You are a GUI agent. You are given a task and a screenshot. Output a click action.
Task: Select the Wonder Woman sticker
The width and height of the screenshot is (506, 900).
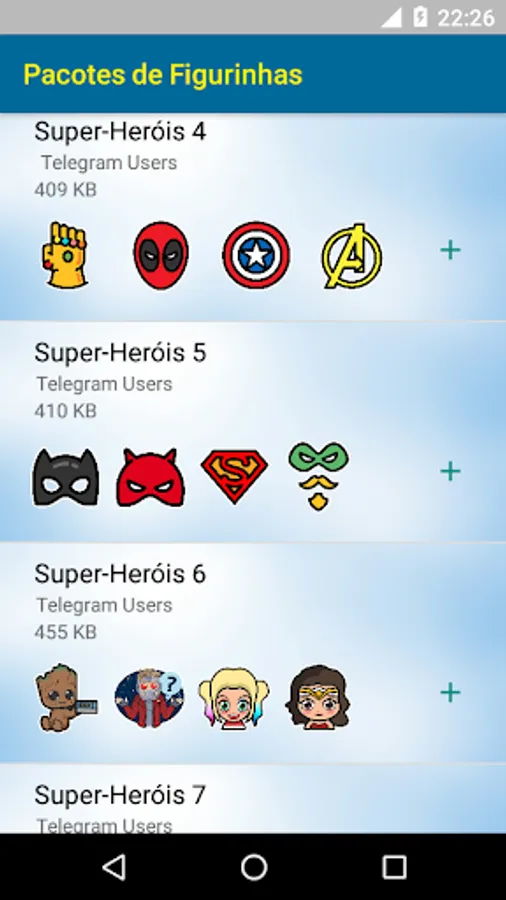point(318,697)
